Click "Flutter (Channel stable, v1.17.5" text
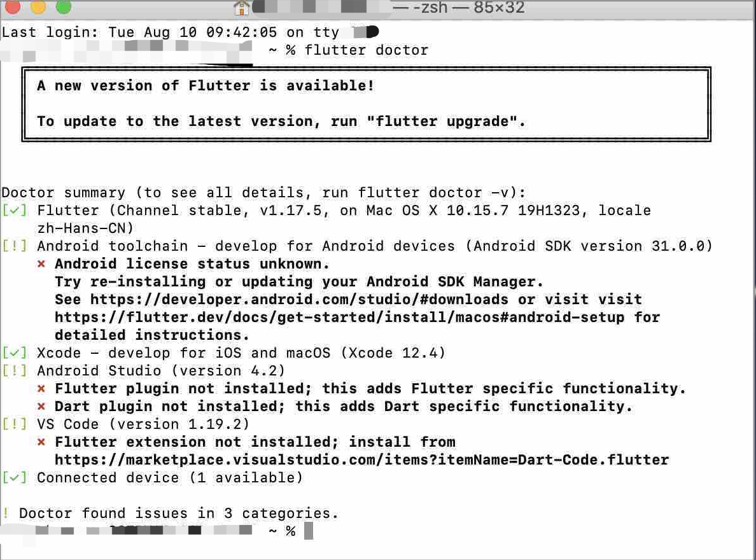 [x=179, y=210]
